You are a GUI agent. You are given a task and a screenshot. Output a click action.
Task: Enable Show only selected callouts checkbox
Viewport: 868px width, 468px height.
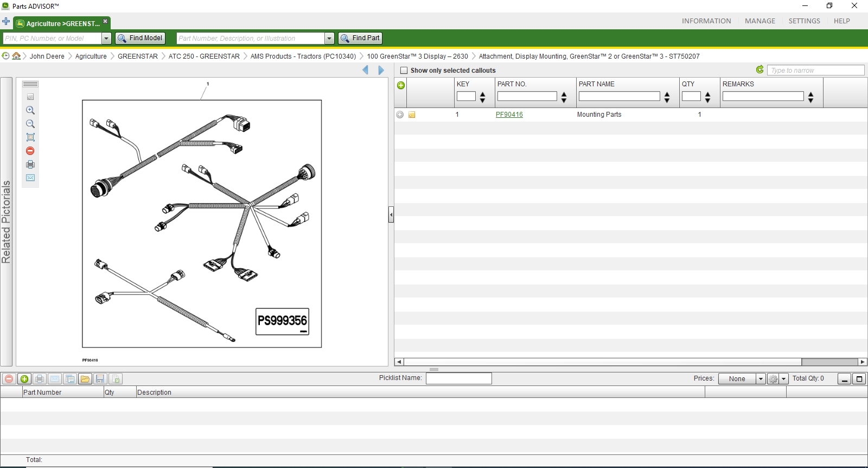click(404, 71)
